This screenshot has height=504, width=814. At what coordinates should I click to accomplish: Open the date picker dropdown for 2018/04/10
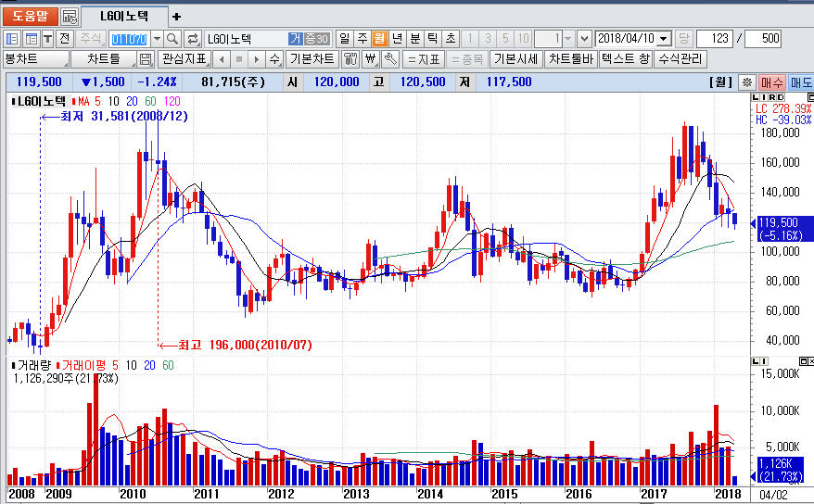click(665, 39)
